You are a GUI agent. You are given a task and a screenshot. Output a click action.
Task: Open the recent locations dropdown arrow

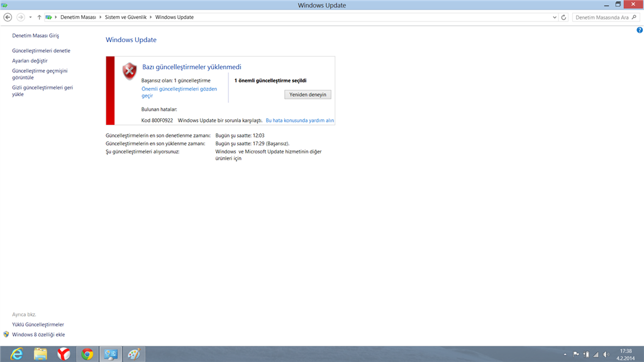coord(30,17)
